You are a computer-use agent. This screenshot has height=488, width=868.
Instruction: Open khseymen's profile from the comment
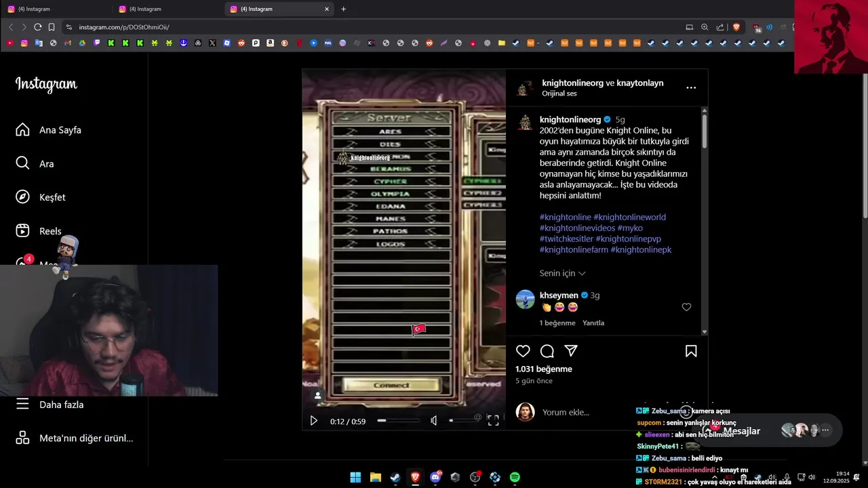pyautogui.click(x=559, y=296)
